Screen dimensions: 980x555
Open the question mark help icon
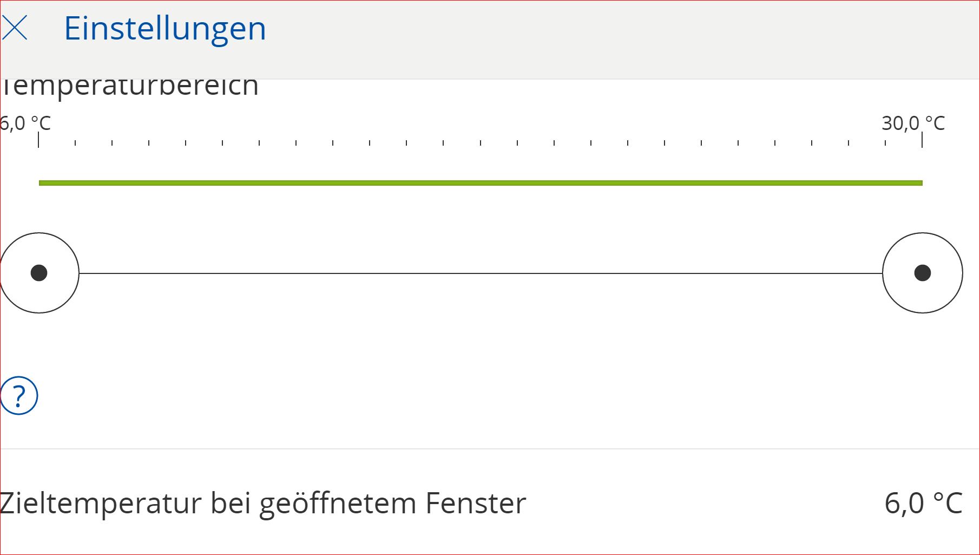pyautogui.click(x=19, y=396)
